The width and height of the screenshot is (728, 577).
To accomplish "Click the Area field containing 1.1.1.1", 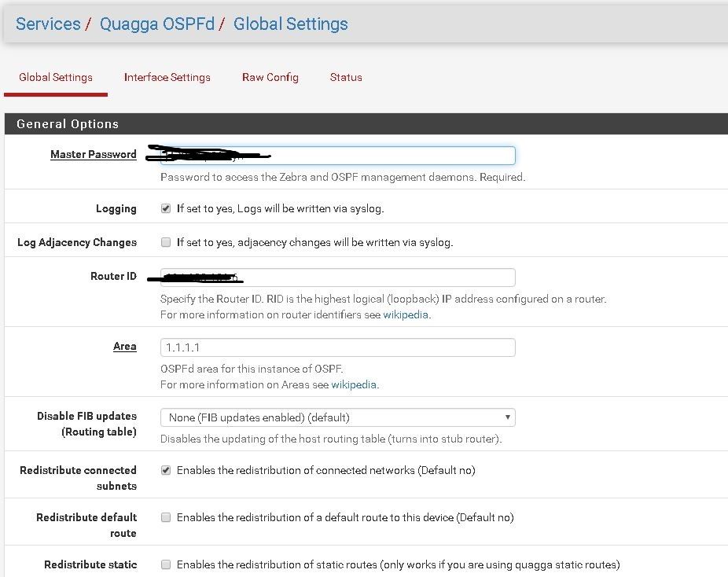I will (x=337, y=347).
